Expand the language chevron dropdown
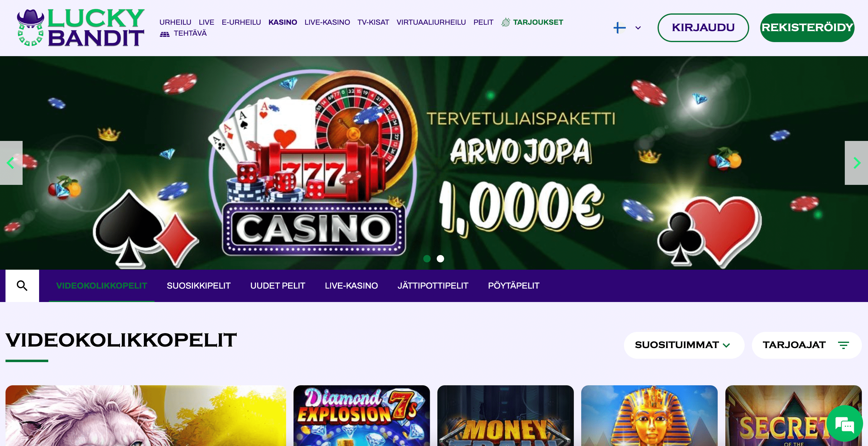The width and height of the screenshot is (868, 446). pyautogui.click(x=638, y=28)
